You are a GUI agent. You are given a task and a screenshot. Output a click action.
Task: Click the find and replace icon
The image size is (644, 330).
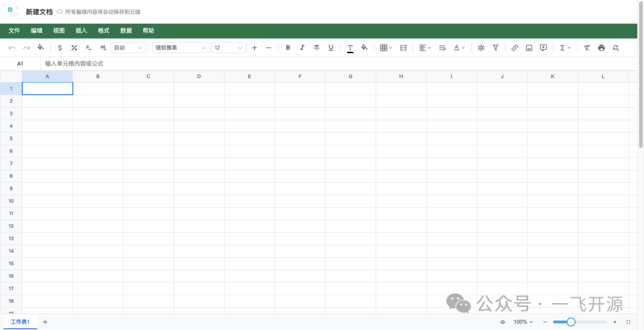[615, 48]
